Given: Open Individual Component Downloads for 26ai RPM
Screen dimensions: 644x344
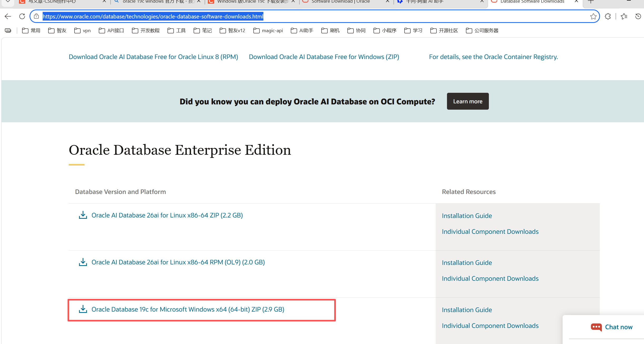Looking at the screenshot, I should point(490,279).
